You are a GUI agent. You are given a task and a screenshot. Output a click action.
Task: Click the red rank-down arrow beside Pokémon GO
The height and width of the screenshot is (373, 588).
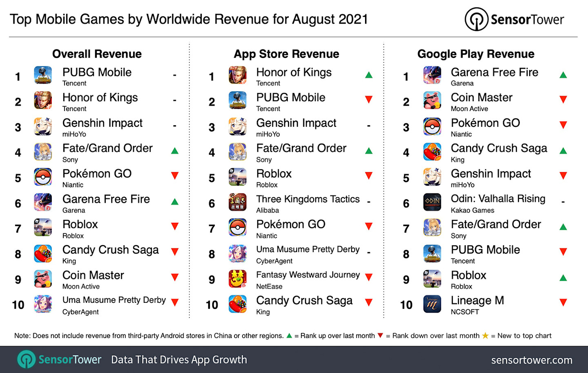[x=174, y=175]
